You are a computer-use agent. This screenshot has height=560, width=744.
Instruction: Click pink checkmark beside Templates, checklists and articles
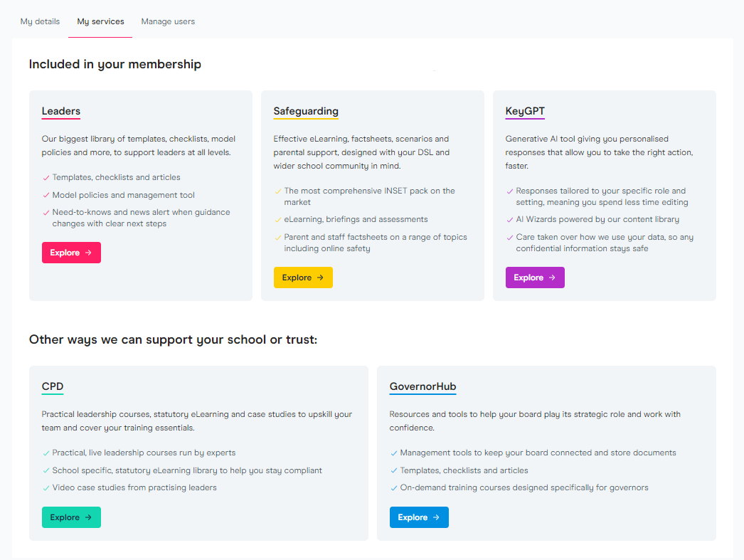pos(46,178)
